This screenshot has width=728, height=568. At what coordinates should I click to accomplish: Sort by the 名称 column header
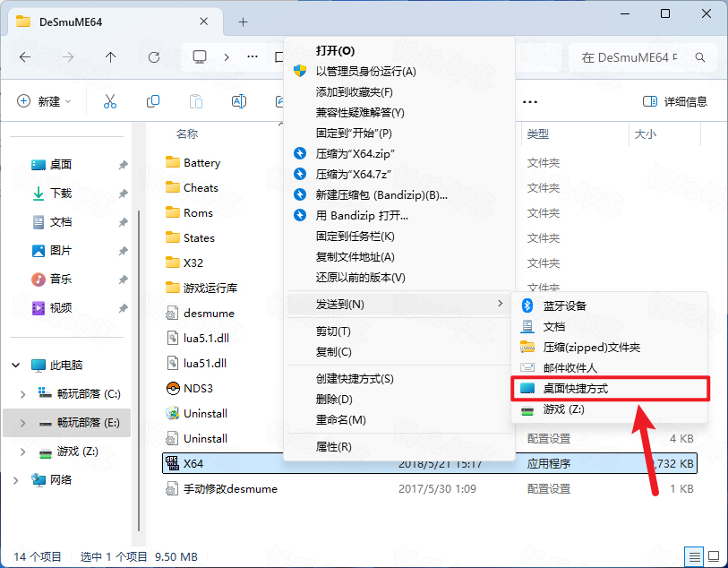click(x=187, y=133)
